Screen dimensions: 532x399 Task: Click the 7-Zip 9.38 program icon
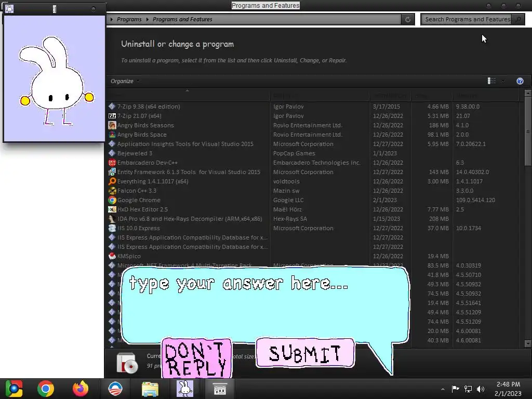[x=112, y=106]
